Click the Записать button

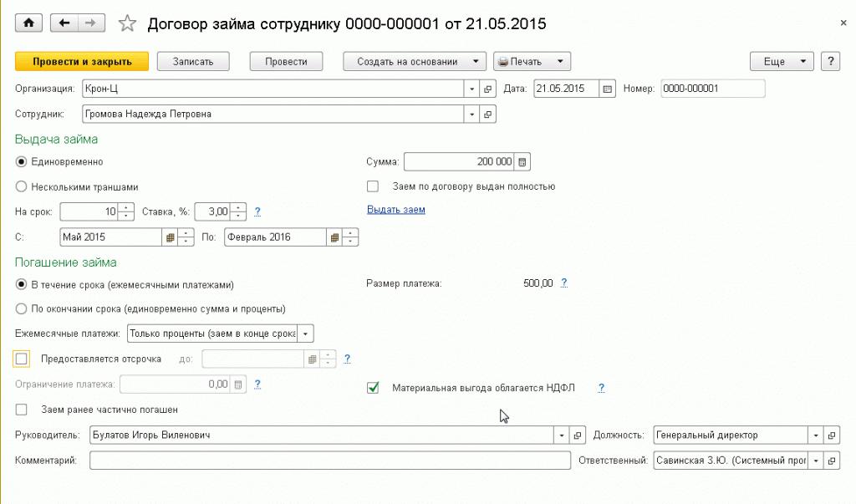click(193, 61)
